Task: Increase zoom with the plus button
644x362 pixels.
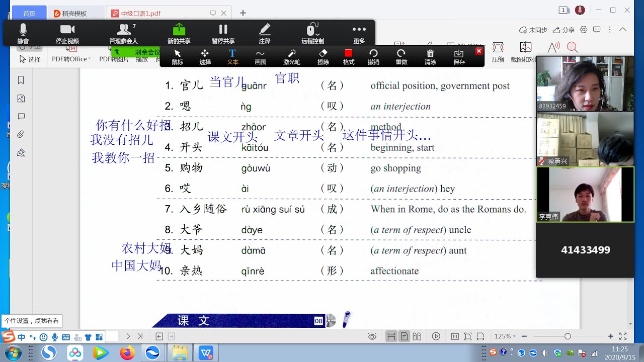Action: point(611,336)
